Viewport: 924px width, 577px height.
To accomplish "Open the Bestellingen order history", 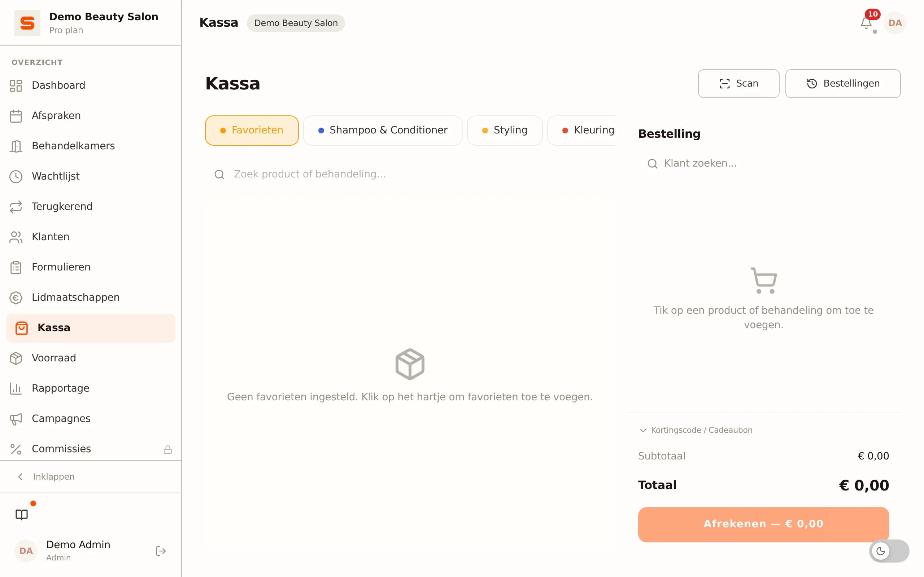I will 843,84.
